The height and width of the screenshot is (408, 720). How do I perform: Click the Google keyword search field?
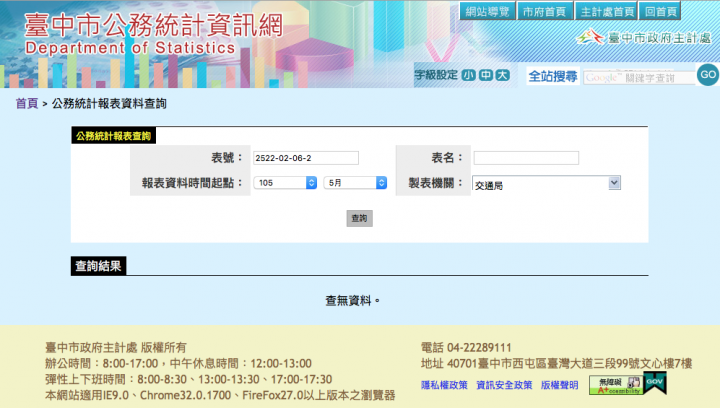639,78
